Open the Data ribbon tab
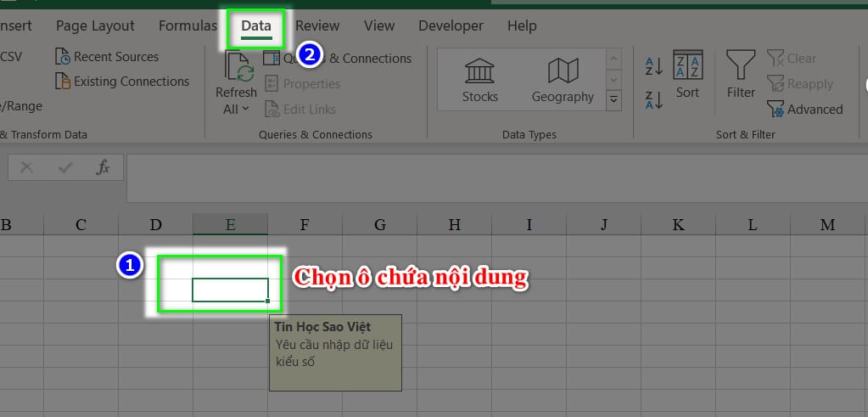 (x=256, y=26)
